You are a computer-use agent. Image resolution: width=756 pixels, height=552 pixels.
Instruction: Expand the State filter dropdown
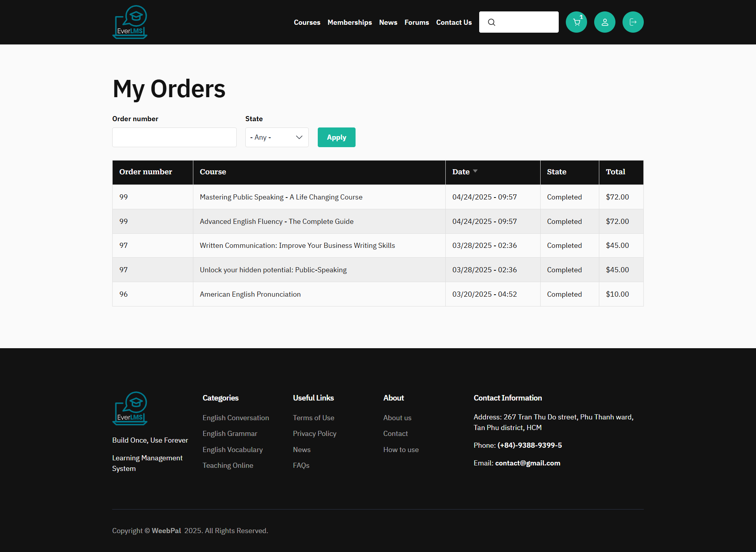click(276, 137)
